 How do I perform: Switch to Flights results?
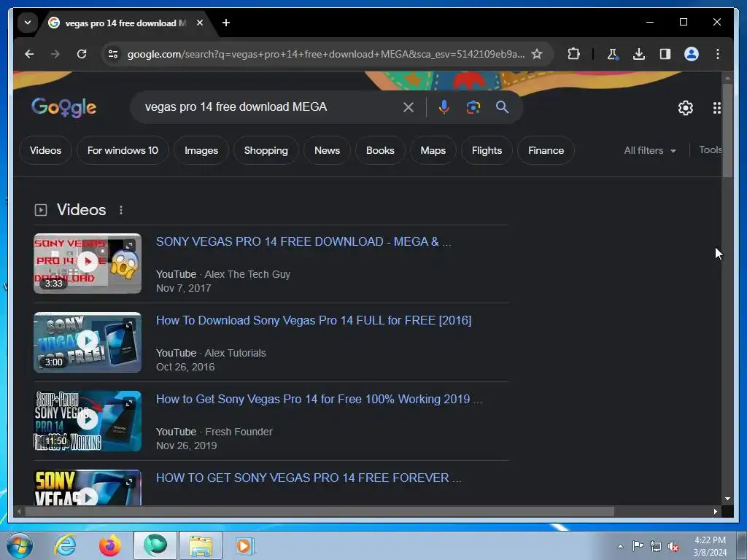click(487, 150)
